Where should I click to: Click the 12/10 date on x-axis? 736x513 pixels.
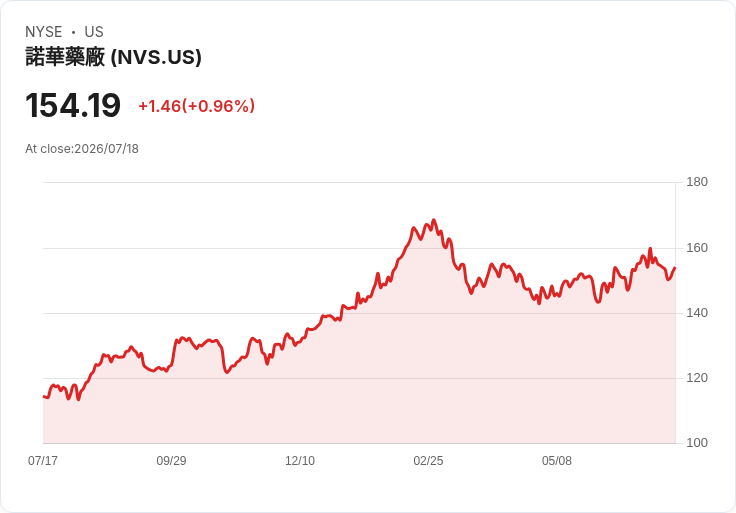click(300, 460)
